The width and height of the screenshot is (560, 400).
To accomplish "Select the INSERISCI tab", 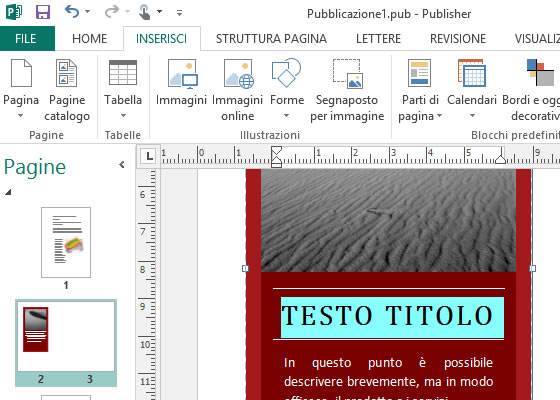I will 161,39.
